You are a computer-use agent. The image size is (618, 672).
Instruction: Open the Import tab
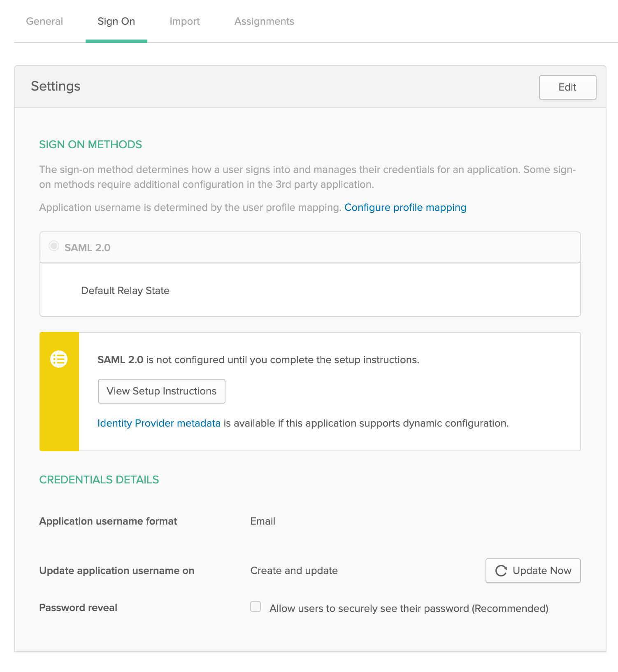coord(185,21)
